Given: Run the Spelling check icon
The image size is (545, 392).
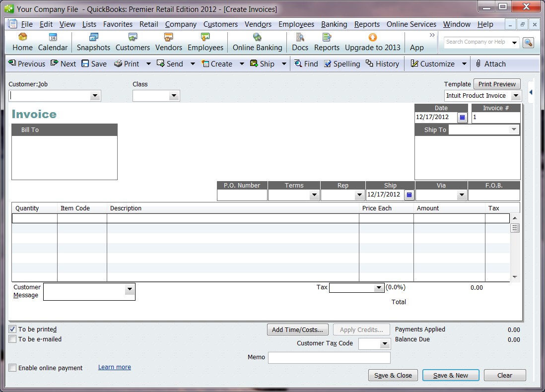Looking at the screenshot, I should click(342, 64).
